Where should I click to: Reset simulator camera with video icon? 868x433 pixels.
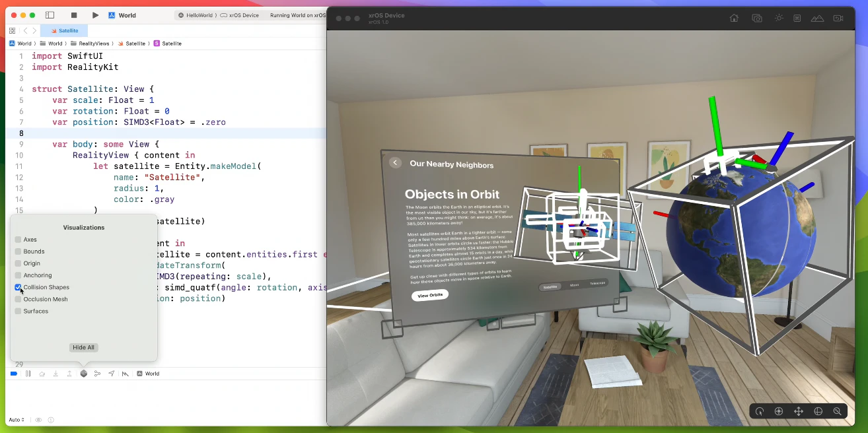click(838, 18)
